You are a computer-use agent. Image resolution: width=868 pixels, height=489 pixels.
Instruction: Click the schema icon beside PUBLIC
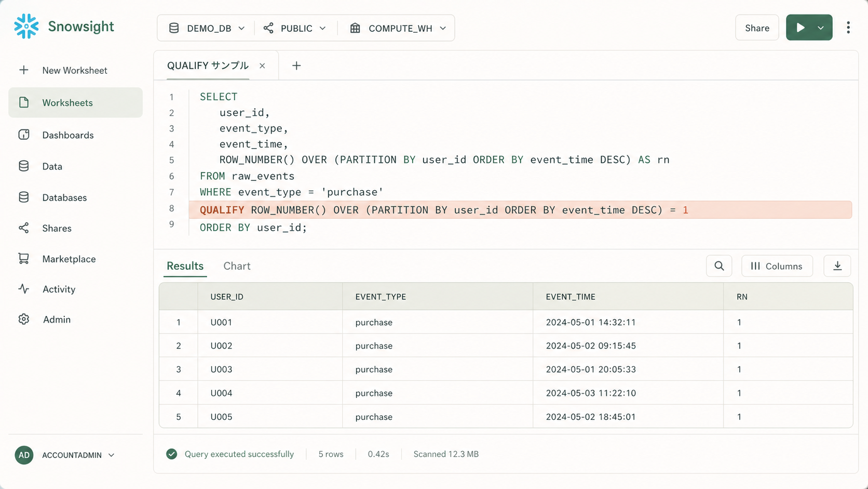tap(268, 28)
